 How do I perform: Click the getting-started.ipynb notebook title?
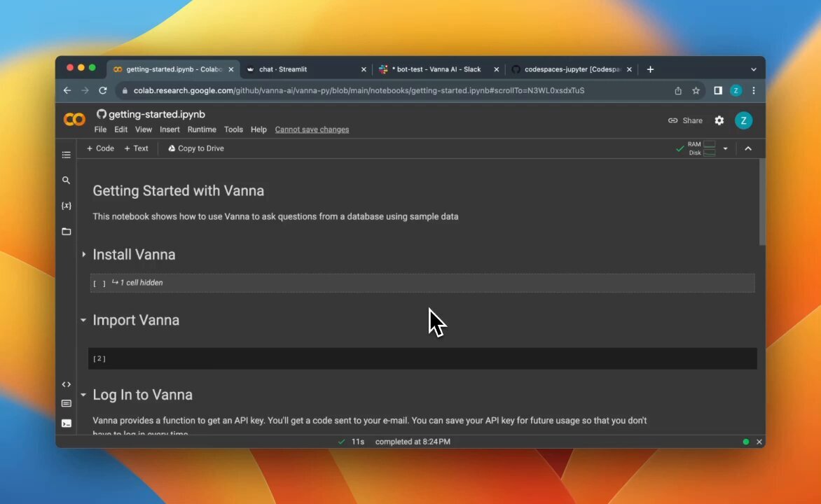click(156, 114)
